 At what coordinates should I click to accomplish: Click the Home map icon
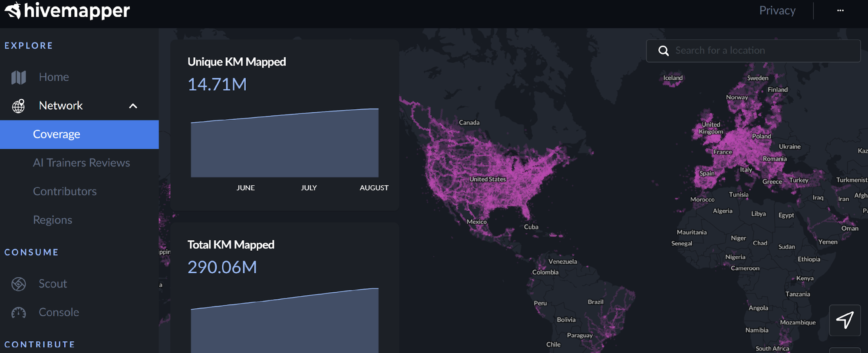pos(19,77)
